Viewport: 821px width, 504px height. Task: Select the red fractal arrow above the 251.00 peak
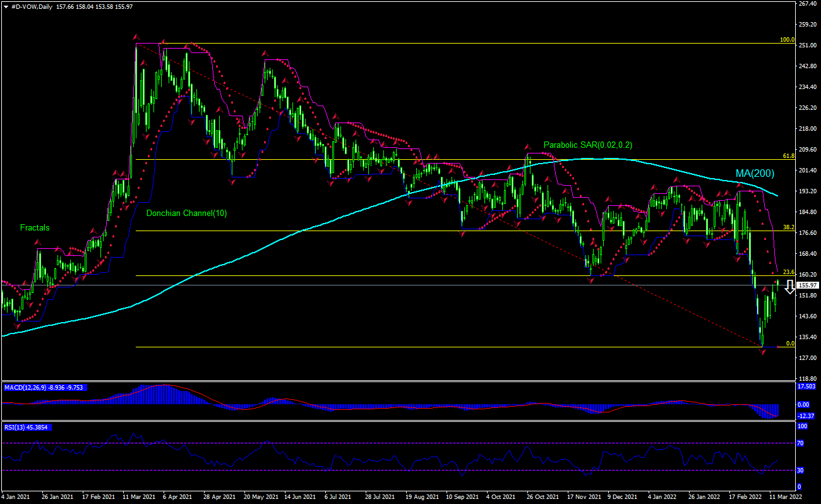point(136,37)
